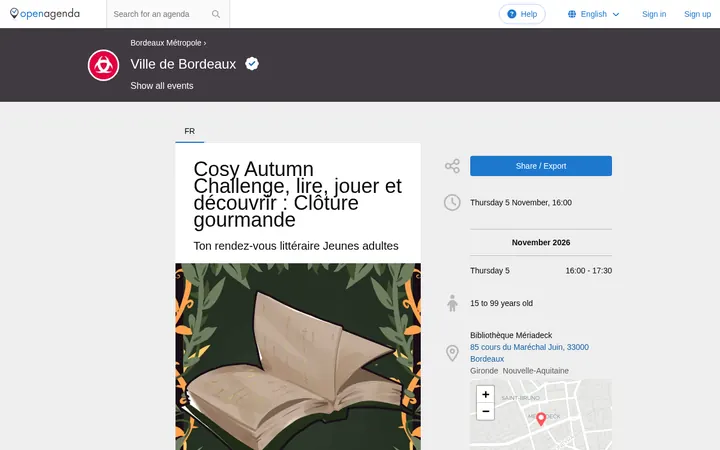
Task: Click the 'Cosy Autumn Challenge' event title
Action: click(298, 194)
